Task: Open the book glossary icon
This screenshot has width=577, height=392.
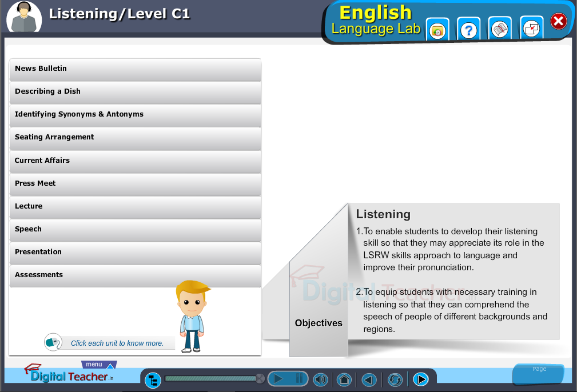Action: coord(500,30)
